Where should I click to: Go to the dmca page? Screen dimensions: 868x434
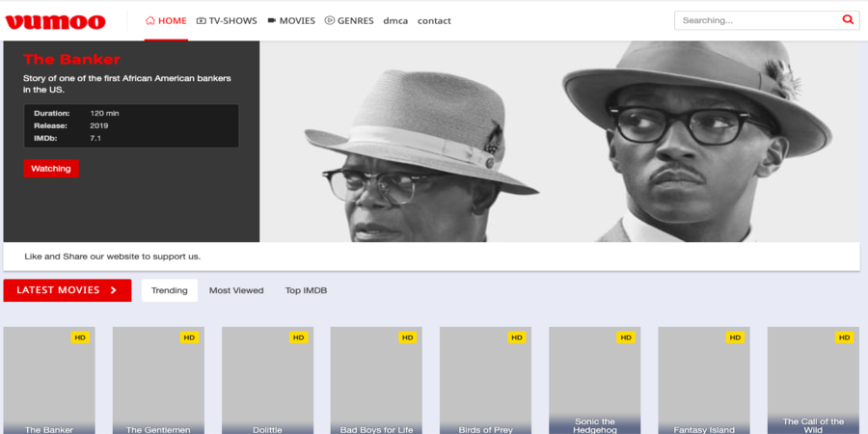pos(395,20)
